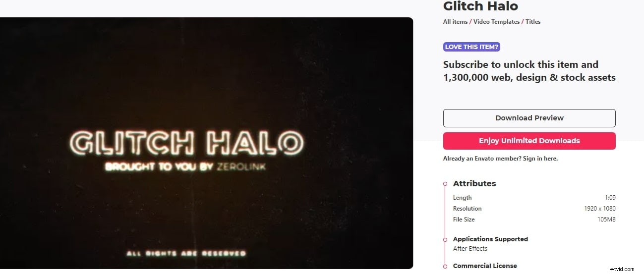Click the LOVE THIS ITEM? purple badge
Viewport: 644px width, 274px height.
pos(471,47)
